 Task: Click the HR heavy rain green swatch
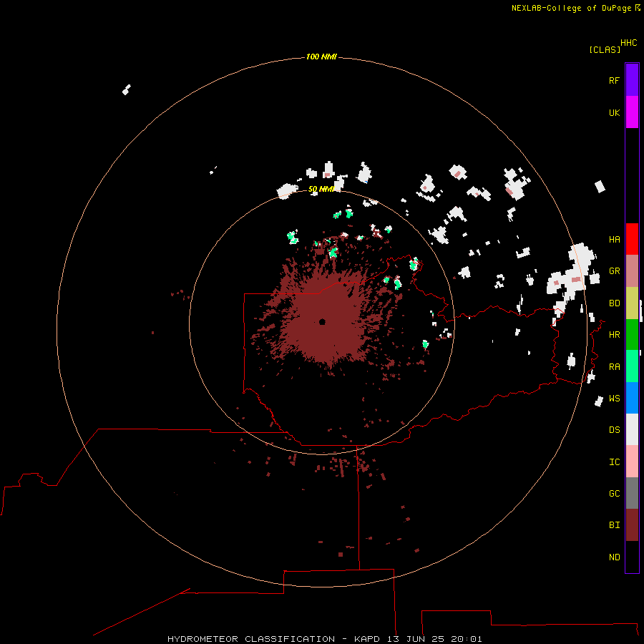coord(632,335)
